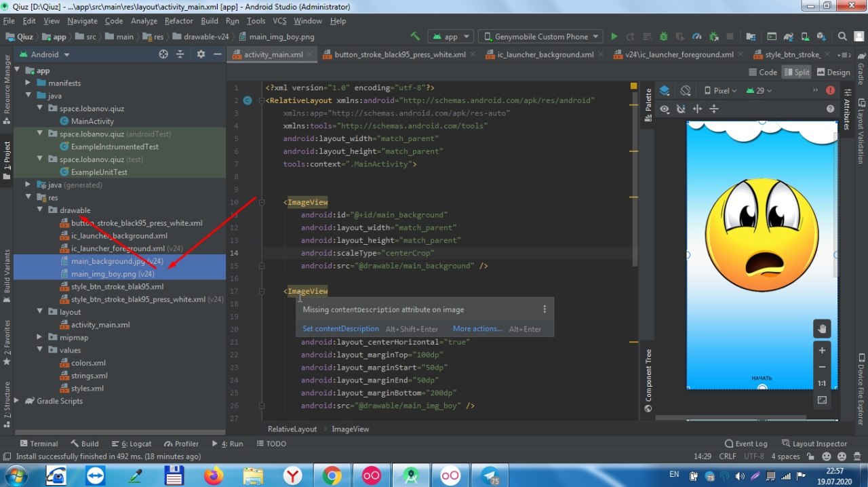Viewport: 868px width, 487px height.
Task: Open the Terminal tool window
Action: tap(39, 444)
